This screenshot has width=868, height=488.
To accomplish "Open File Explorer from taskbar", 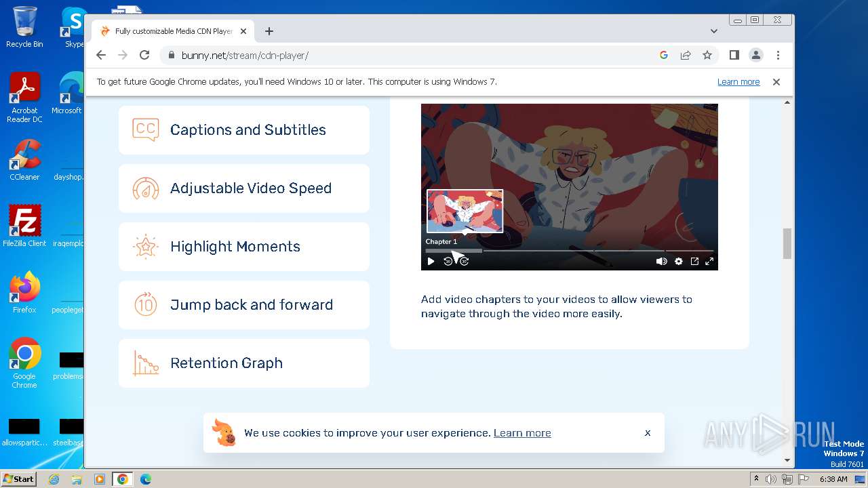I will 77,479.
